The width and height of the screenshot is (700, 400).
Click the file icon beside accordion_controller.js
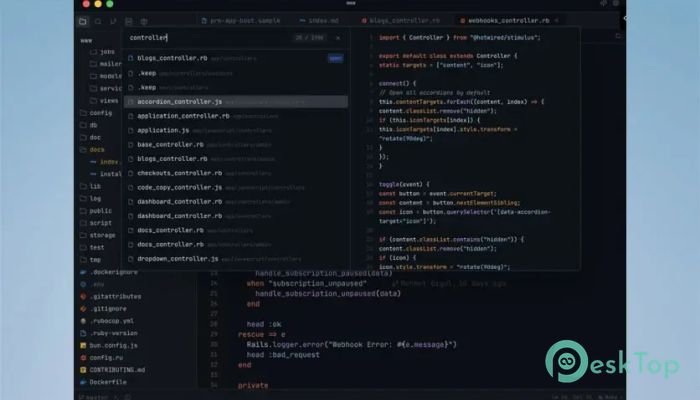tap(130, 102)
